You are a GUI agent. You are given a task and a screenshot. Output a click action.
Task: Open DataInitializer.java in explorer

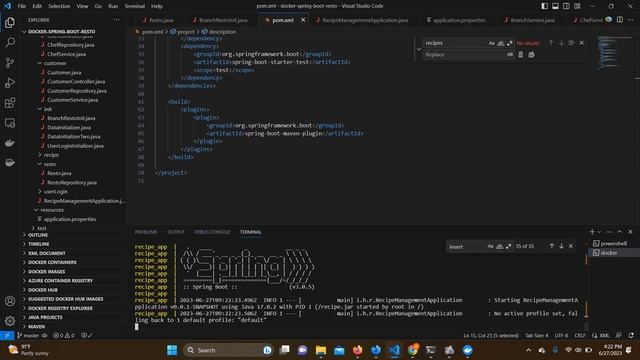point(69,127)
